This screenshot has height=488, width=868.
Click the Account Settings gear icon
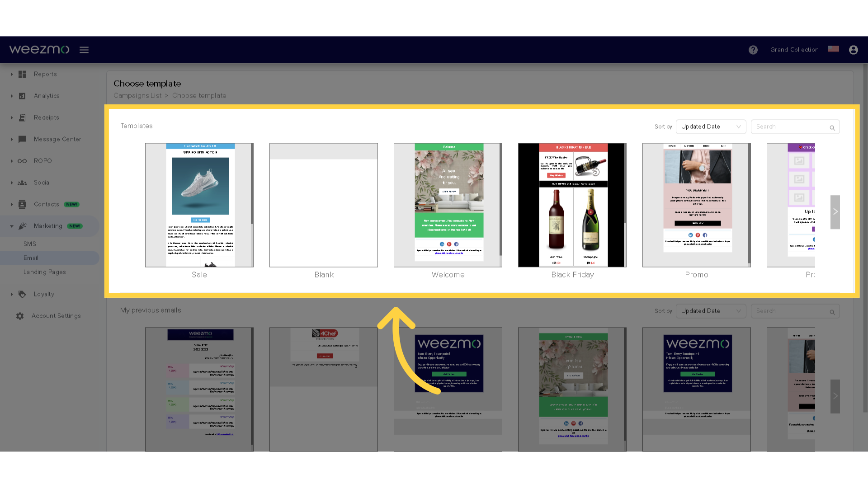point(20,316)
